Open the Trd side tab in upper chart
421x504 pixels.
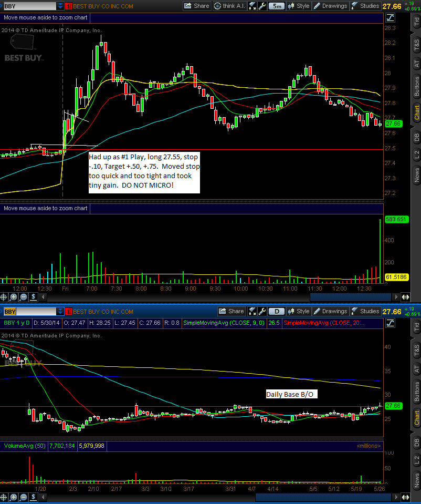pyautogui.click(x=416, y=22)
